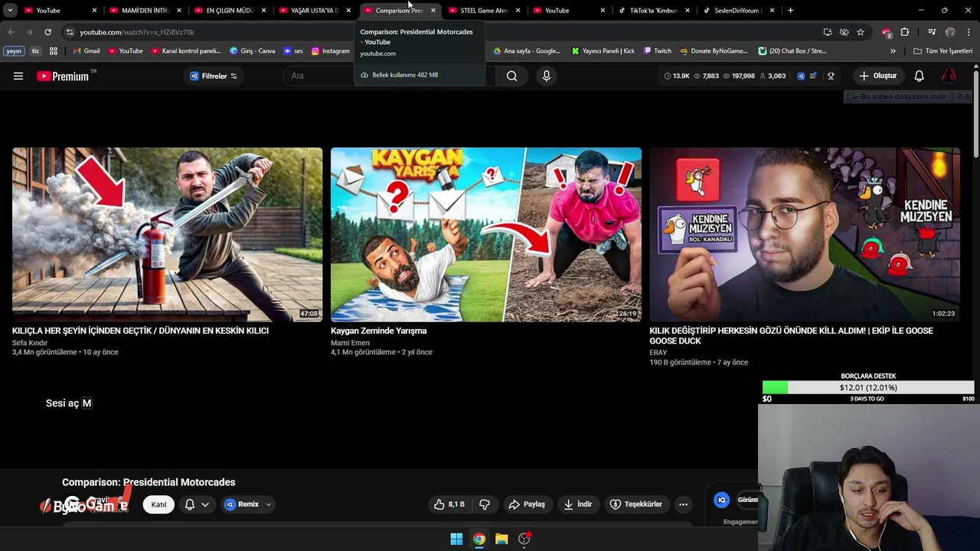Click the Katıl join button
This screenshot has height=551, width=980.
[158, 504]
